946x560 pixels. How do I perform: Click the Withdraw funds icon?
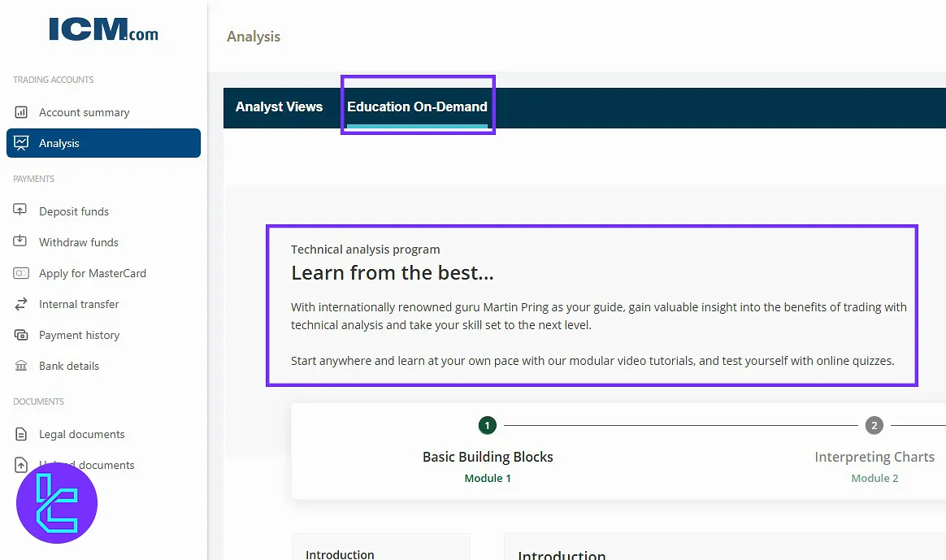[x=21, y=241]
